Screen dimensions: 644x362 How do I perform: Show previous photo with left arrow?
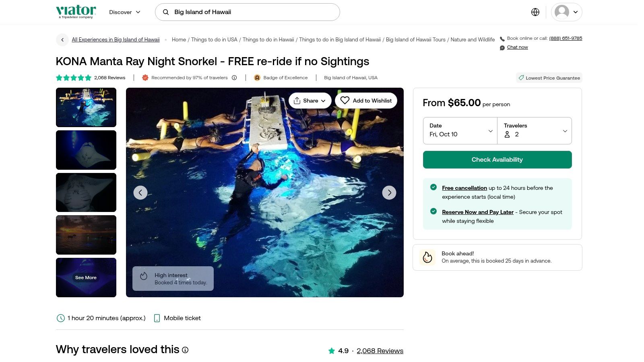(x=140, y=193)
